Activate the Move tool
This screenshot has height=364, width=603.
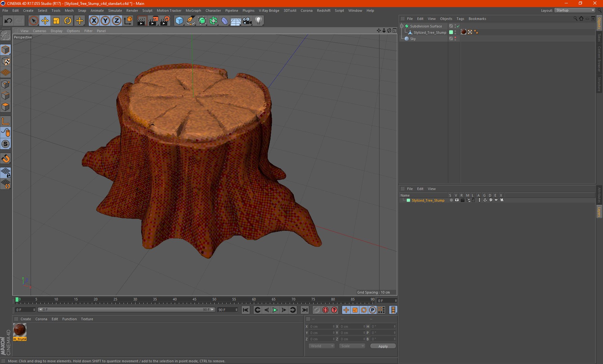point(45,21)
